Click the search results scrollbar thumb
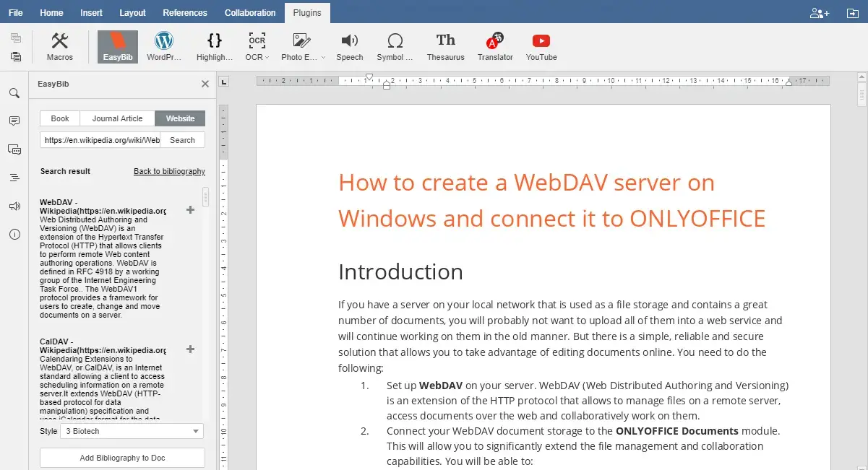The width and height of the screenshot is (868, 470). pos(206,196)
